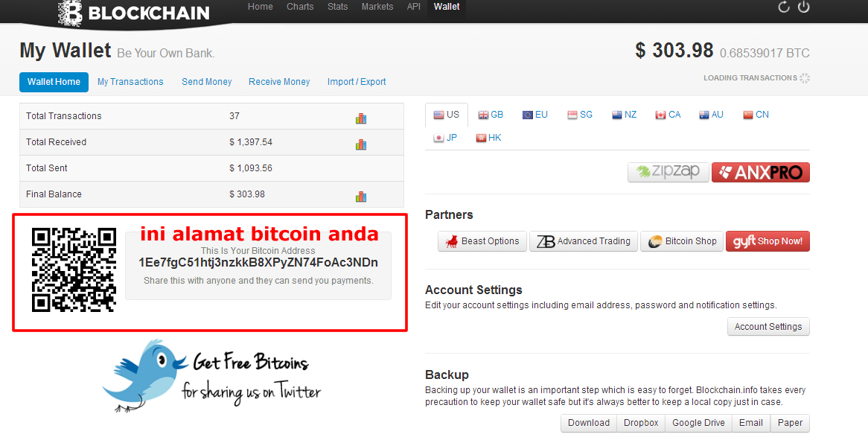This screenshot has height=443, width=868.
Task: Open Advanced Trading partner
Action: point(584,241)
